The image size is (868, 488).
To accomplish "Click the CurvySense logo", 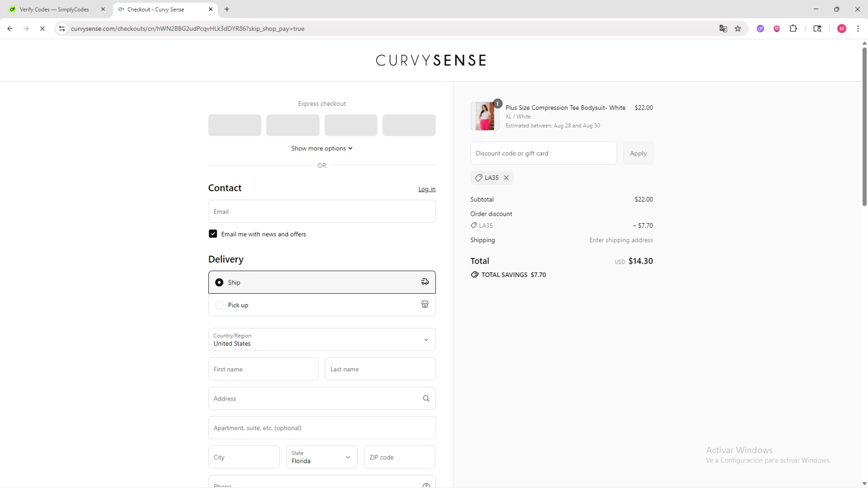I will [x=431, y=60].
